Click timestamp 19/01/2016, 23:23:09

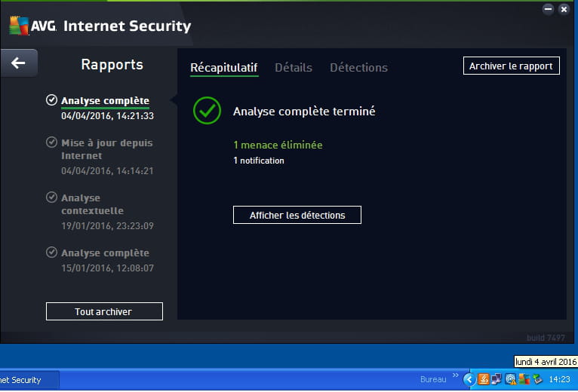[107, 225]
